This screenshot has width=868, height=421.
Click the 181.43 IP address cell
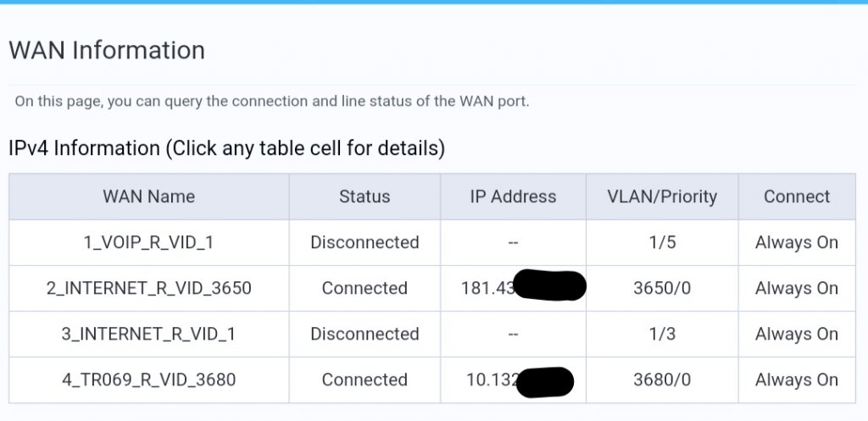pos(513,288)
